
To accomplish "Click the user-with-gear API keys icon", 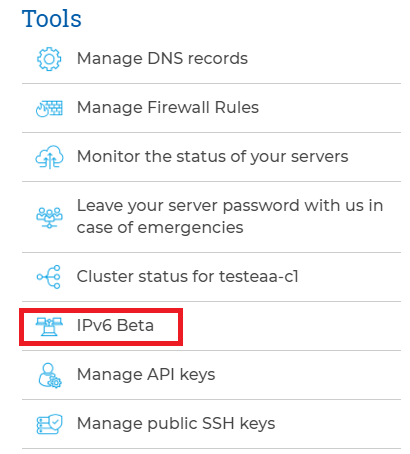I will (x=50, y=375).
